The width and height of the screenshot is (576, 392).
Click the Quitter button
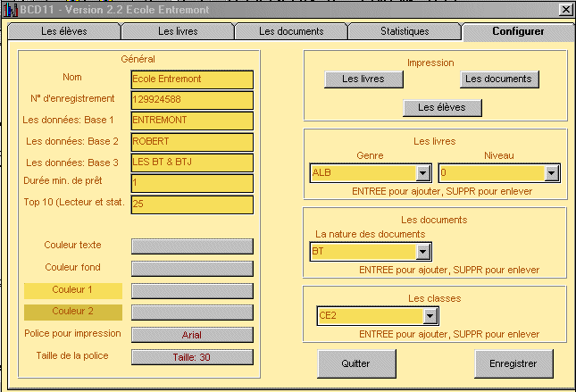tap(356, 364)
